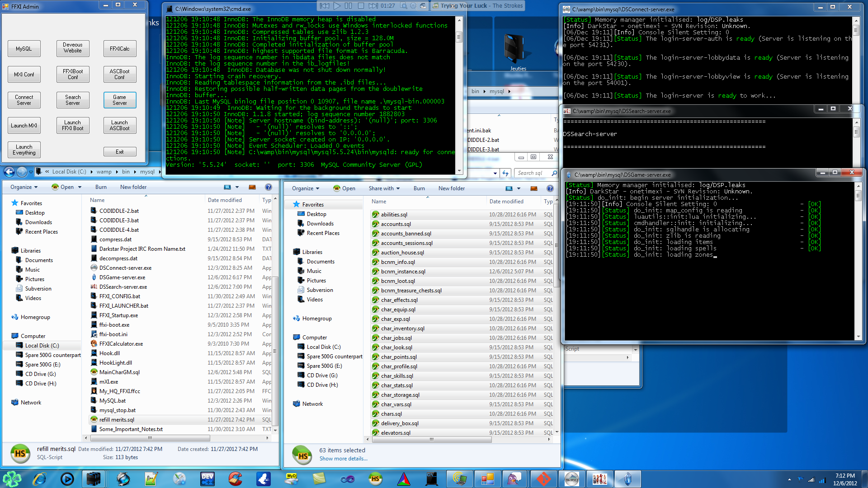
Task: Click the refresh icon beside Search sql
Action: pos(505,173)
